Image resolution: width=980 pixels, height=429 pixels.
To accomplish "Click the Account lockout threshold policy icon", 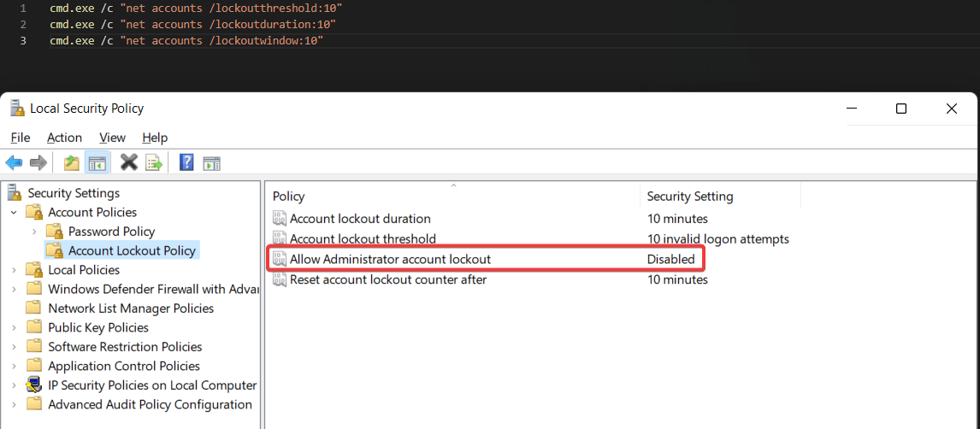I will click(280, 238).
